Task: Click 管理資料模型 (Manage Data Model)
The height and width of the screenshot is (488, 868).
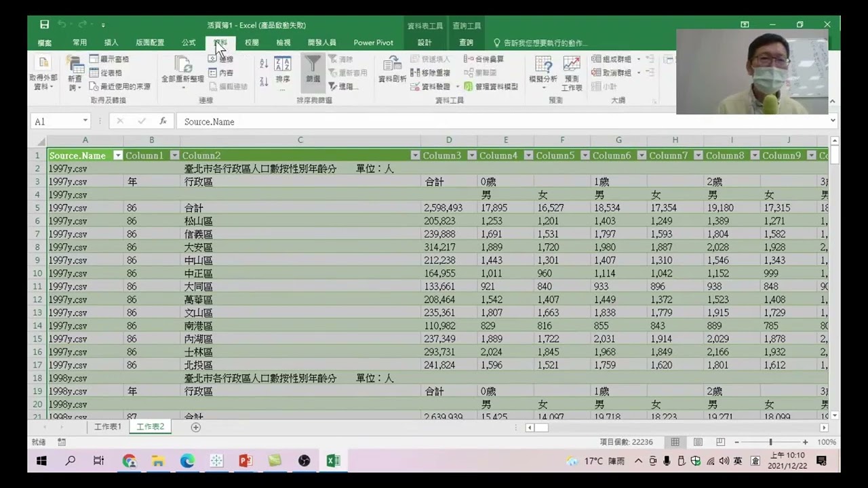Action: click(491, 87)
